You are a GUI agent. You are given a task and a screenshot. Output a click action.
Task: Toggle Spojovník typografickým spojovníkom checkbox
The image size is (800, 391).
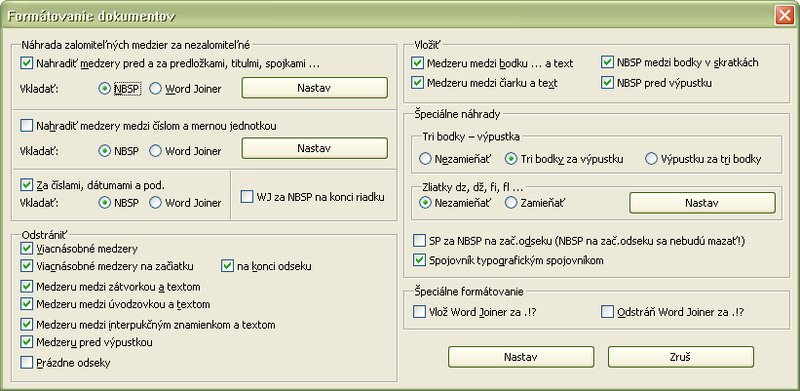point(419,260)
